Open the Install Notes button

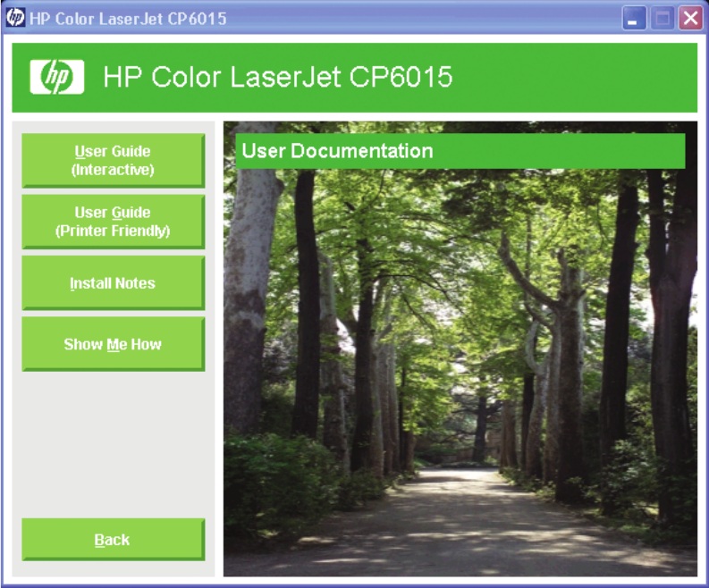113,283
